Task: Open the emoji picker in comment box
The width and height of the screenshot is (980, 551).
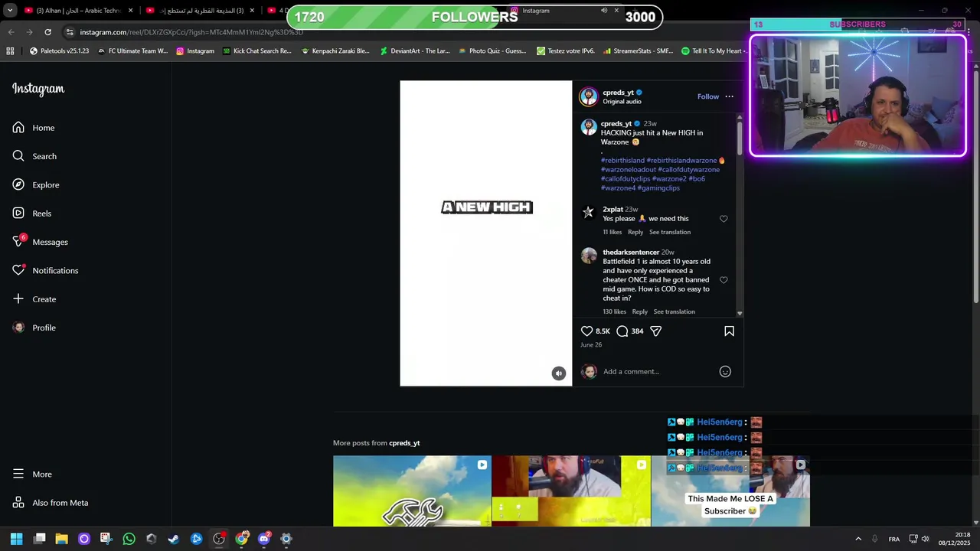Action: pos(725,372)
